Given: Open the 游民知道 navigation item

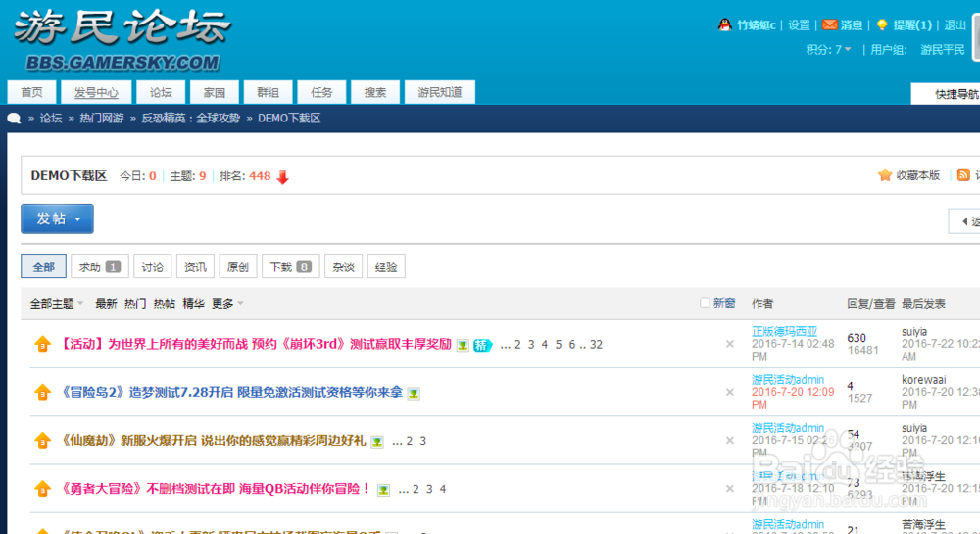Looking at the screenshot, I should 440,92.
